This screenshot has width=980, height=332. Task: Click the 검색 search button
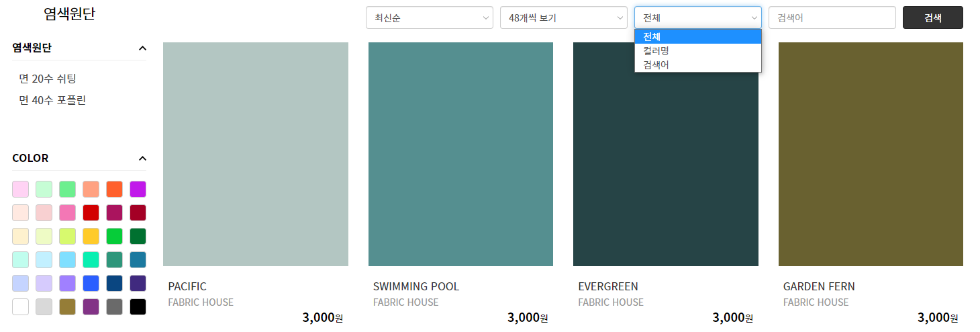tap(932, 18)
